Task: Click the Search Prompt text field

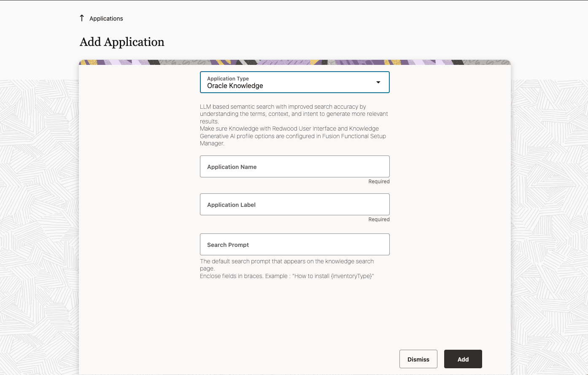Action: 294,244
